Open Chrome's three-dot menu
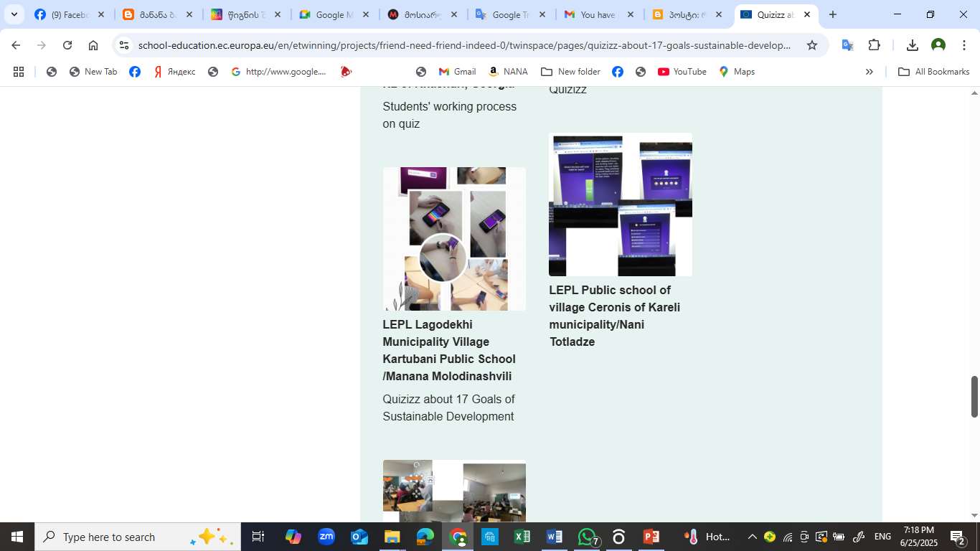Image resolution: width=980 pixels, height=551 pixels. (x=964, y=45)
